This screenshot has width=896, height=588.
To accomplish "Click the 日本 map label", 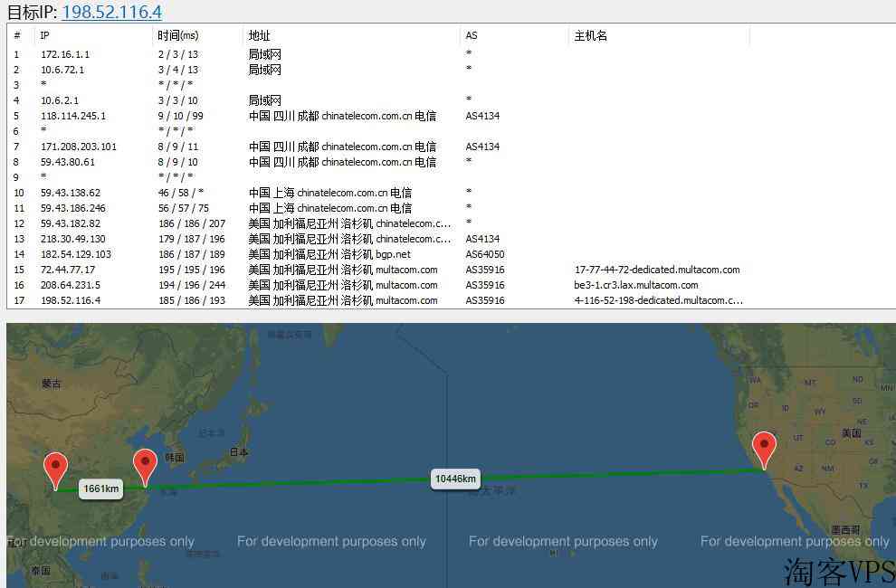I will [x=239, y=452].
